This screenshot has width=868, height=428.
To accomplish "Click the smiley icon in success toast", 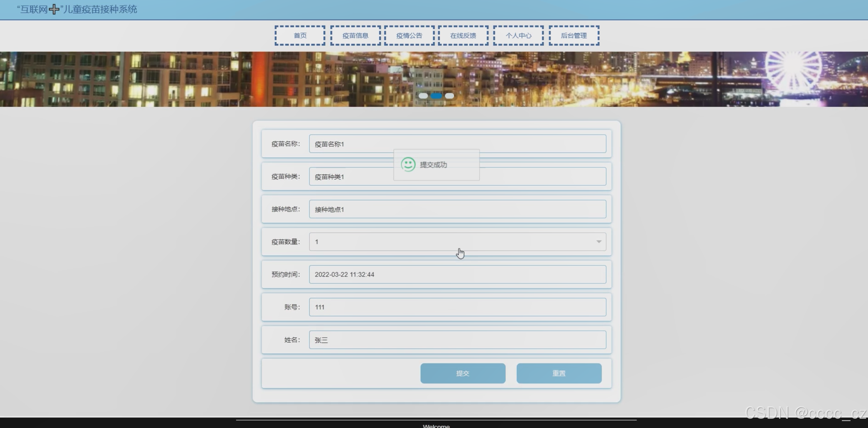I will (408, 165).
